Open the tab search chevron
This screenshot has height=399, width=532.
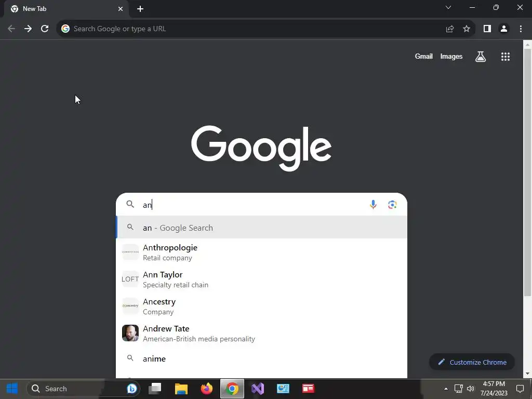point(448,7)
